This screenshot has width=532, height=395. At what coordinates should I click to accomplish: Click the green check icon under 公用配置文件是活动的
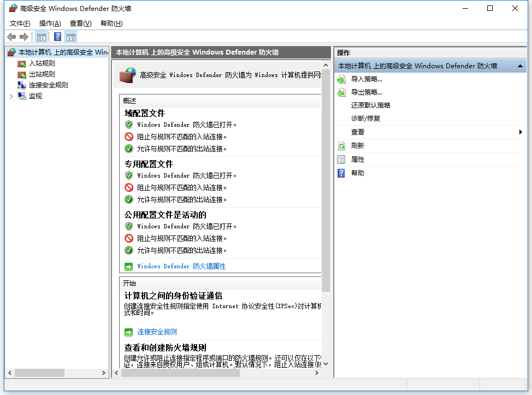129,250
